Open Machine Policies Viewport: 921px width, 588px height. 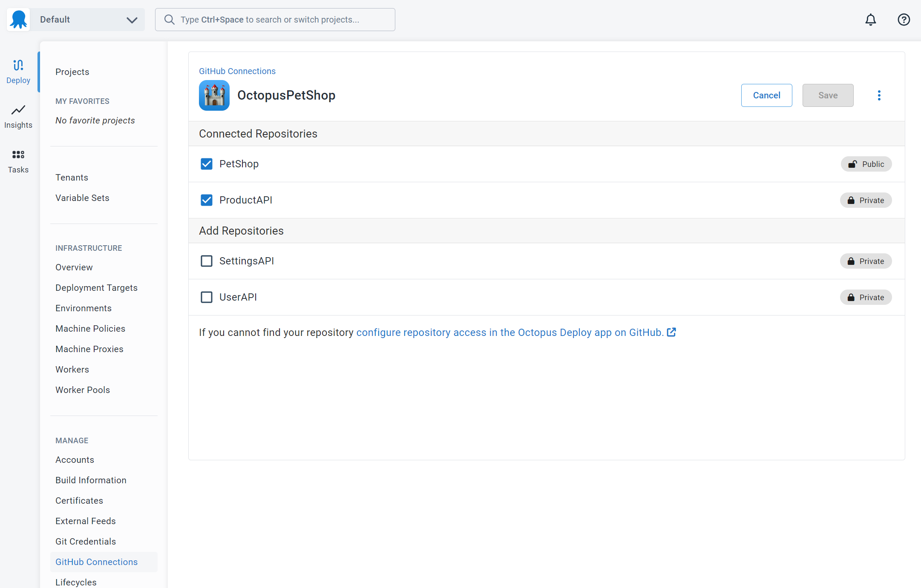click(90, 329)
